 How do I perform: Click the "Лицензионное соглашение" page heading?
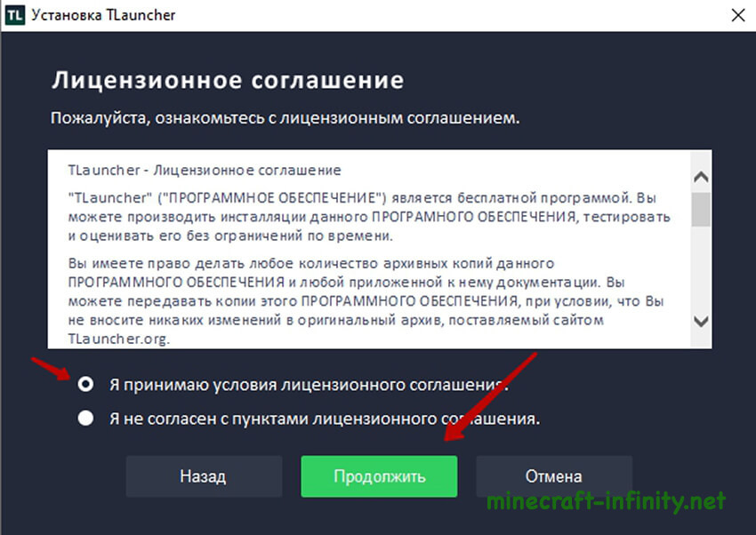coord(228,80)
